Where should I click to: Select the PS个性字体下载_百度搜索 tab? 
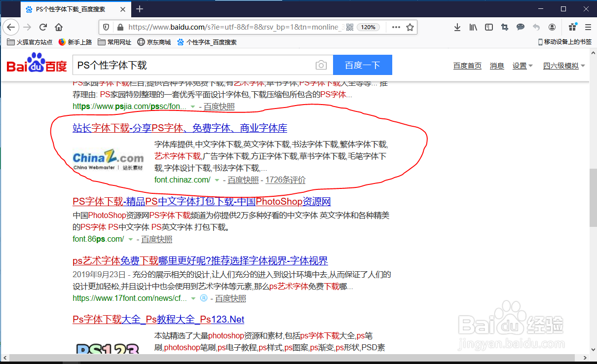point(69,8)
